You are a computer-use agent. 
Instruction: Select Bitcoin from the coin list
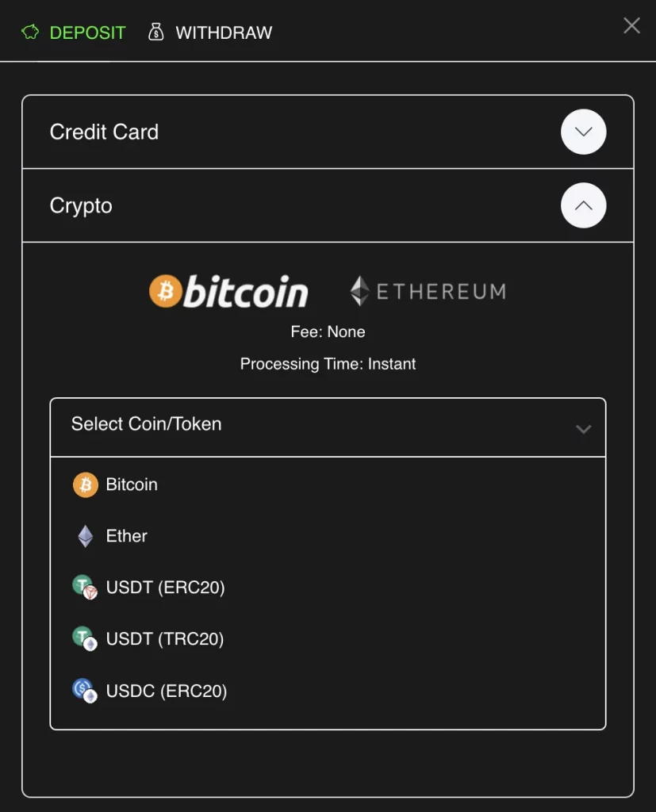tap(131, 484)
